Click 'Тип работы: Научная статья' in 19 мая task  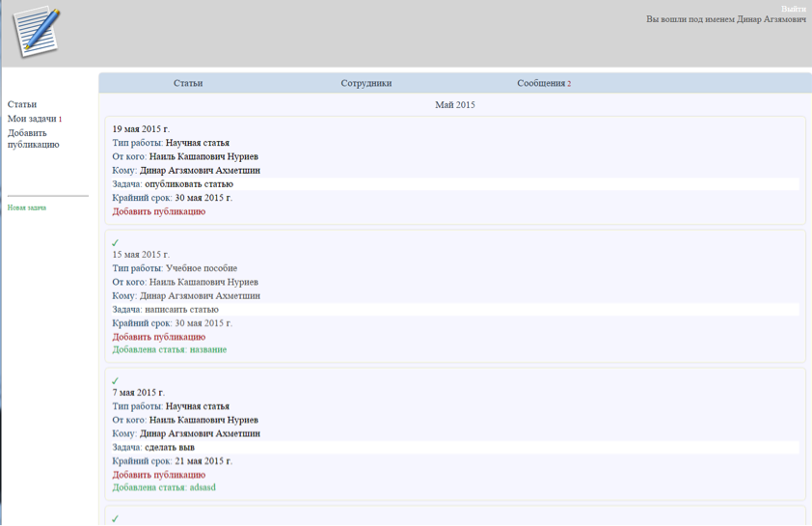[171, 143]
